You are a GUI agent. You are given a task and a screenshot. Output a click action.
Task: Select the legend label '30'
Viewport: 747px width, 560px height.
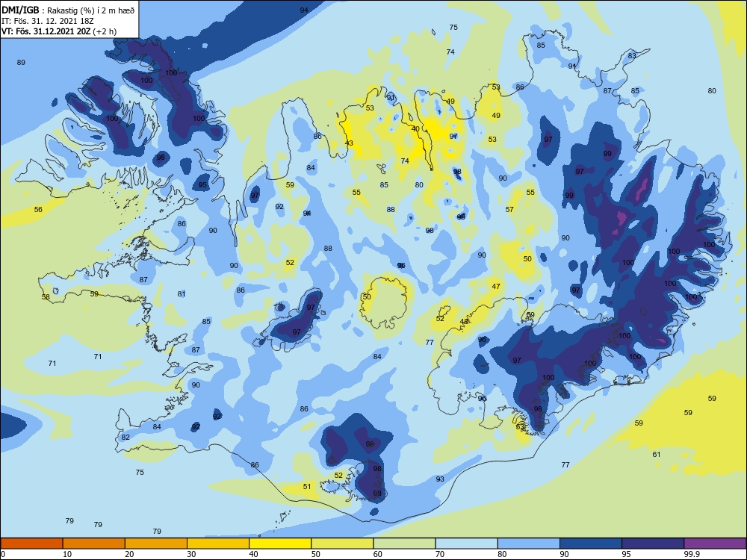pyautogui.click(x=191, y=554)
